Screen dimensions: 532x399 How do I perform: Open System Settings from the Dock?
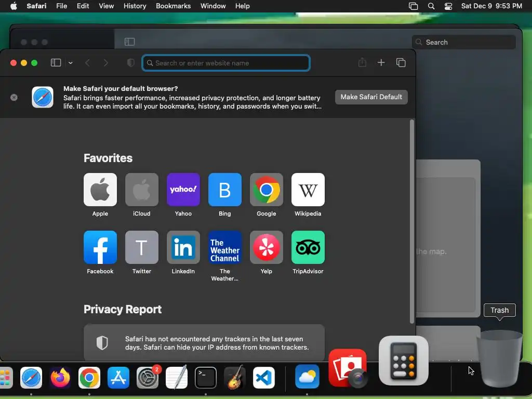pos(148,378)
